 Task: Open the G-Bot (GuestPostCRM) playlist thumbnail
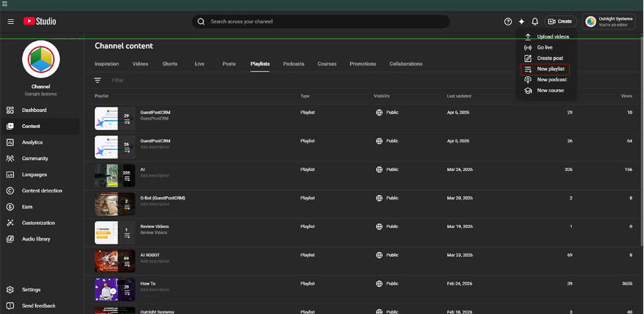pyautogui.click(x=115, y=205)
